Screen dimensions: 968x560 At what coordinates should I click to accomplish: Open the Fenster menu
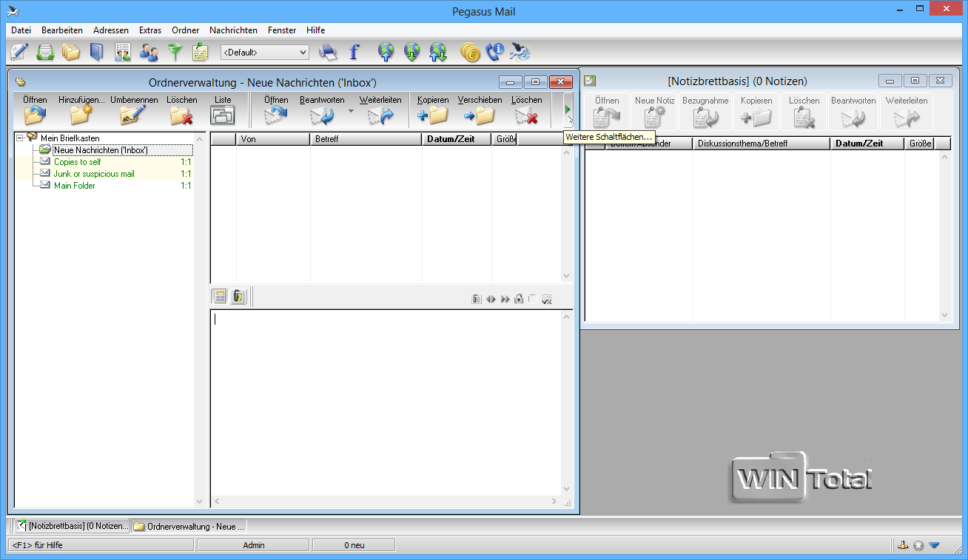(282, 30)
